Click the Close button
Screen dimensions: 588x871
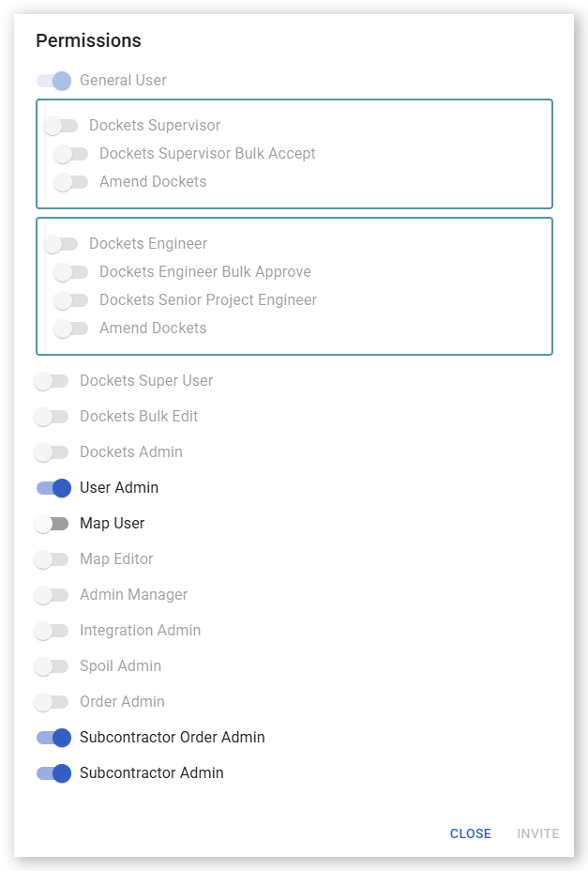click(x=470, y=833)
